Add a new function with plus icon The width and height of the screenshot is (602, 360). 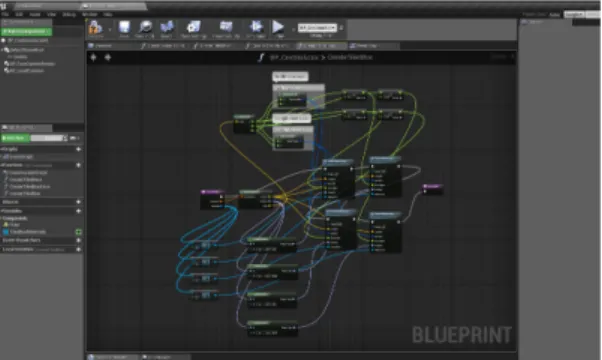coord(78,165)
